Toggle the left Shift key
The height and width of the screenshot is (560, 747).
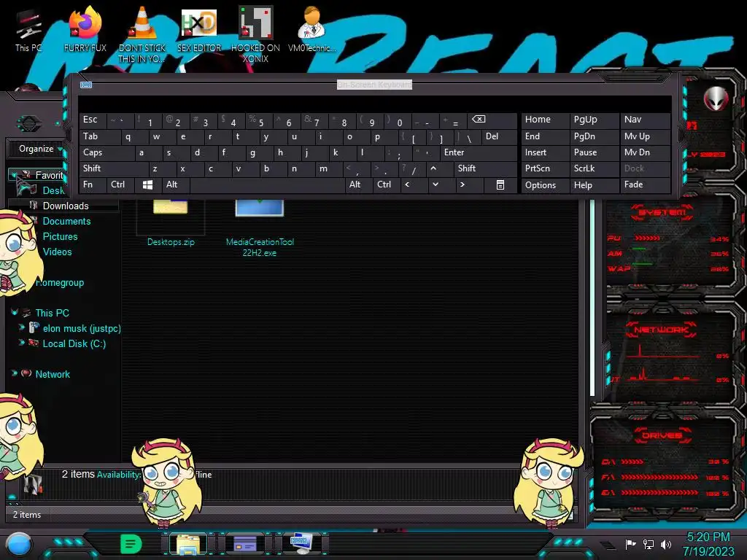(113, 168)
